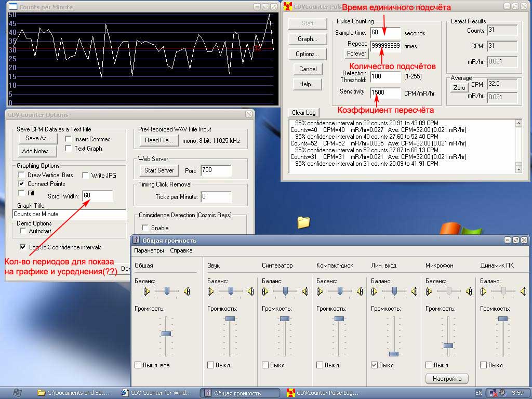The width and height of the screenshot is (532, 399).
Task: Unmute Лин. вход by toggling Выкл.
Action: click(375, 365)
